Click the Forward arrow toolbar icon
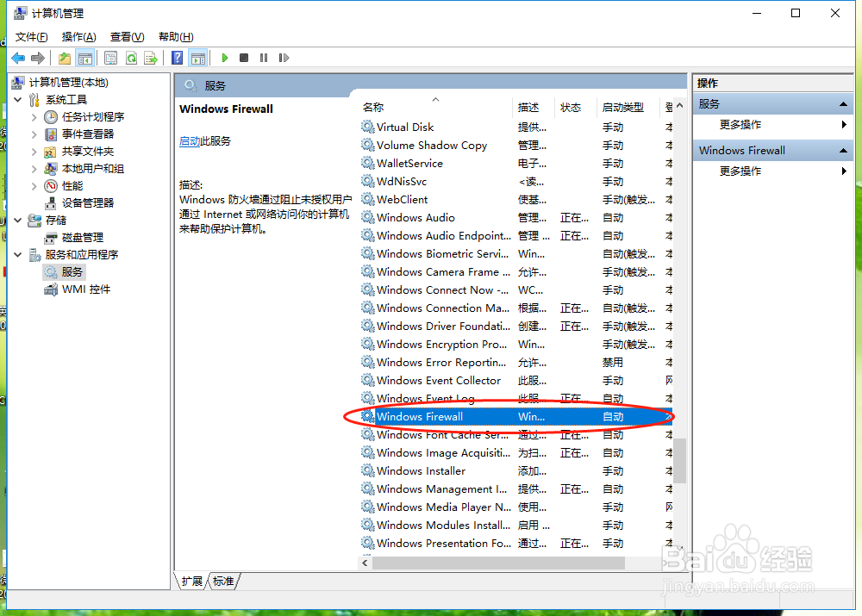The height and width of the screenshot is (616, 862). coord(38,58)
